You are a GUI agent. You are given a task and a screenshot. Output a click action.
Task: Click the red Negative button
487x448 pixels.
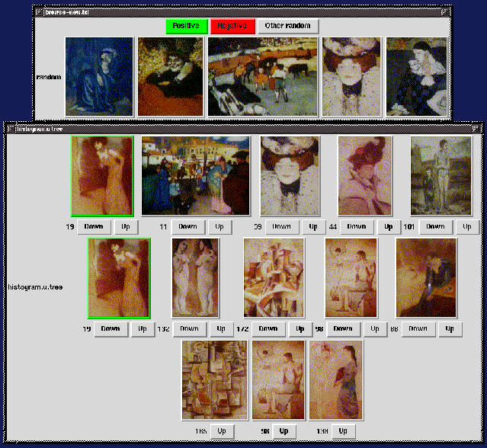tap(232, 26)
